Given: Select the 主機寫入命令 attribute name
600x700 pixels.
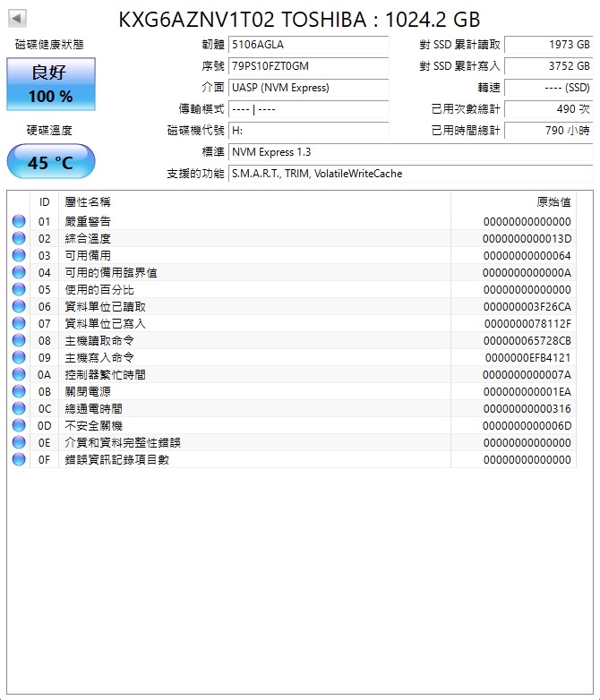Looking at the screenshot, I should coord(99,357).
